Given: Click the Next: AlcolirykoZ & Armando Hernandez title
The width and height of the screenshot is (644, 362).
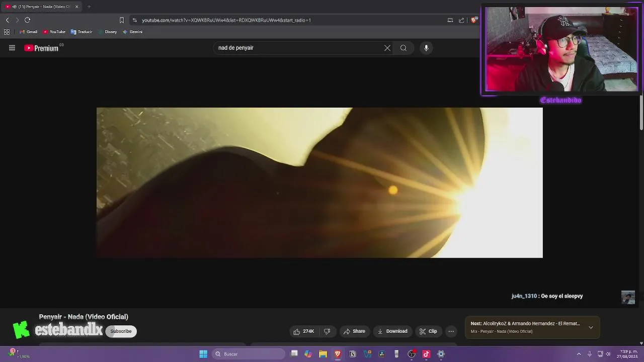Looking at the screenshot, I should point(525,324).
